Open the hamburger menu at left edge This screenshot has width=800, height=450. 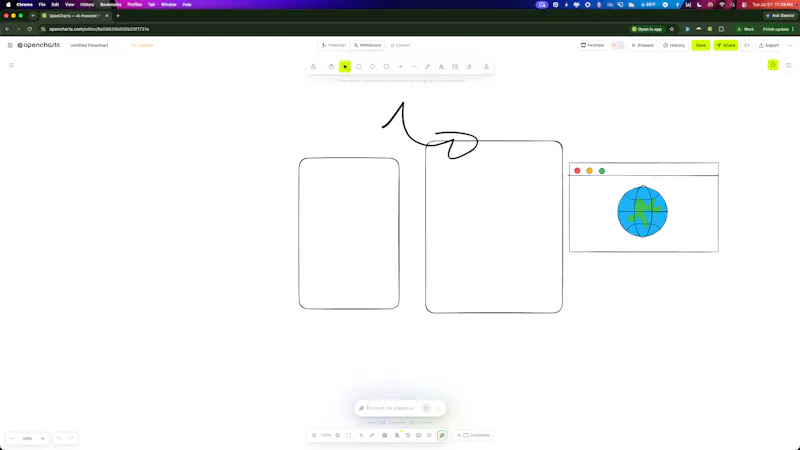[x=11, y=65]
